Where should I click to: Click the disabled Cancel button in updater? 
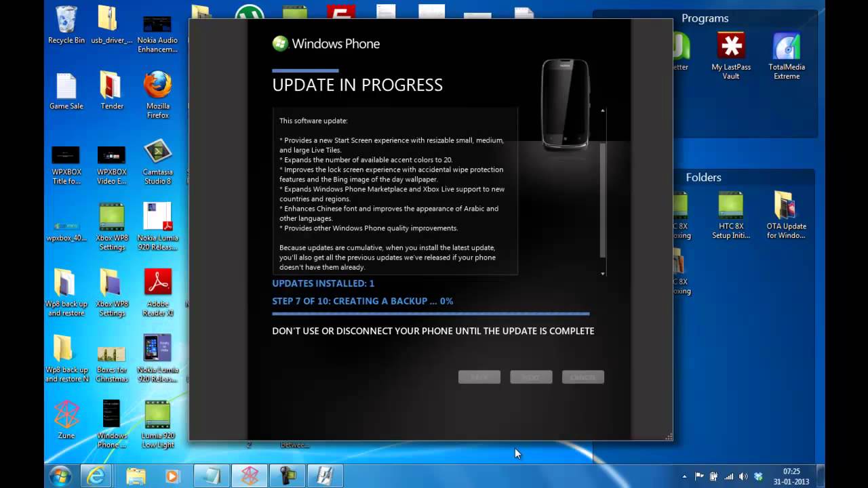(x=583, y=377)
